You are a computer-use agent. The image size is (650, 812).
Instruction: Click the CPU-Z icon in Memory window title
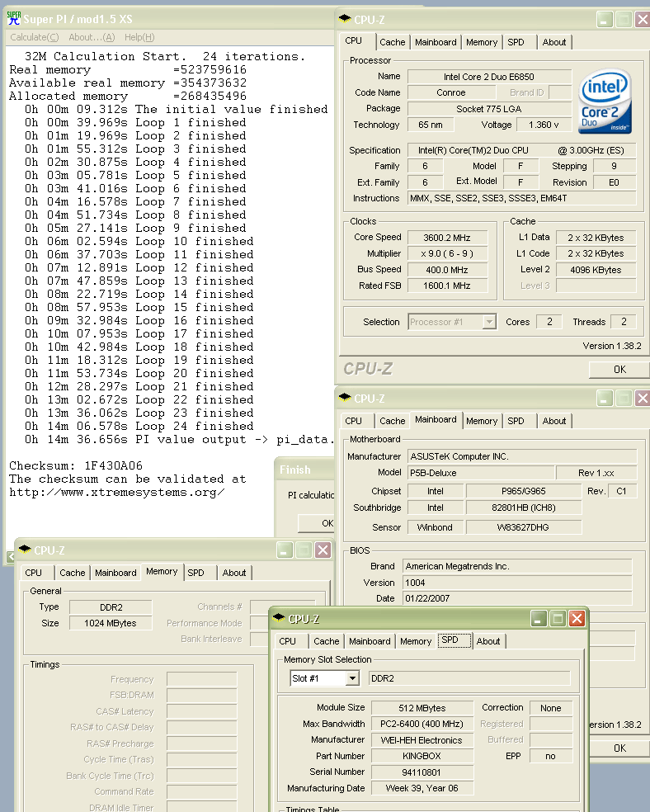24,550
